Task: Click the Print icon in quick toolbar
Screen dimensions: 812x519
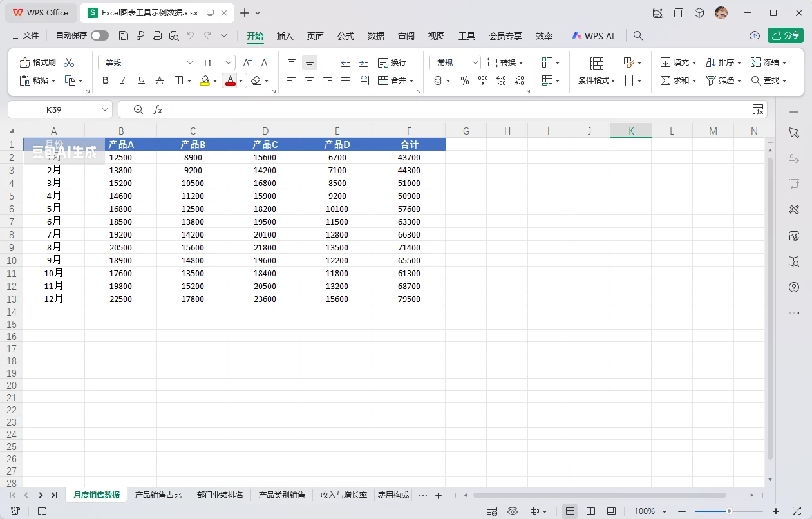Action: pos(157,36)
